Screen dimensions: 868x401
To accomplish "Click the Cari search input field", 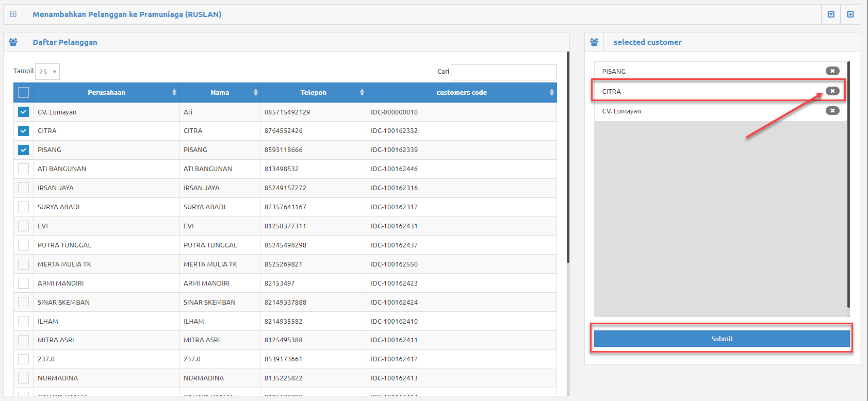I will pos(504,72).
